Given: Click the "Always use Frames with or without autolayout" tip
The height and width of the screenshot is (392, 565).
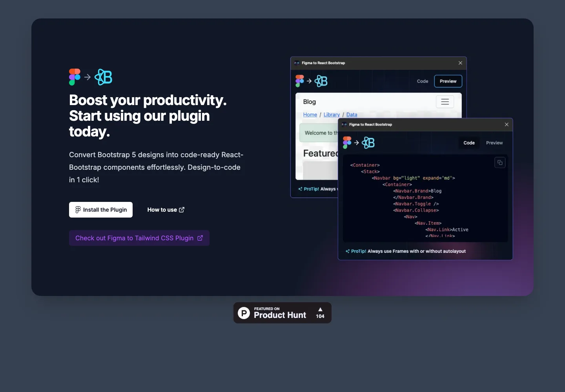Looking at the screenshot, I should [x=417, y=251].
